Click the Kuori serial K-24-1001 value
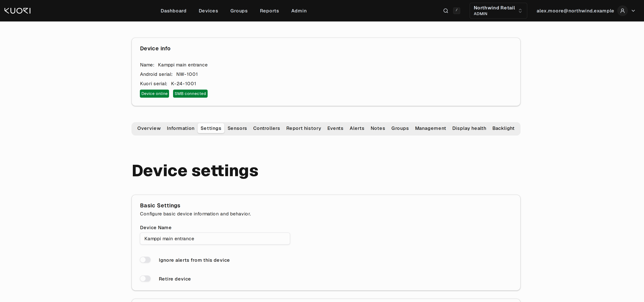 point(183,84)
